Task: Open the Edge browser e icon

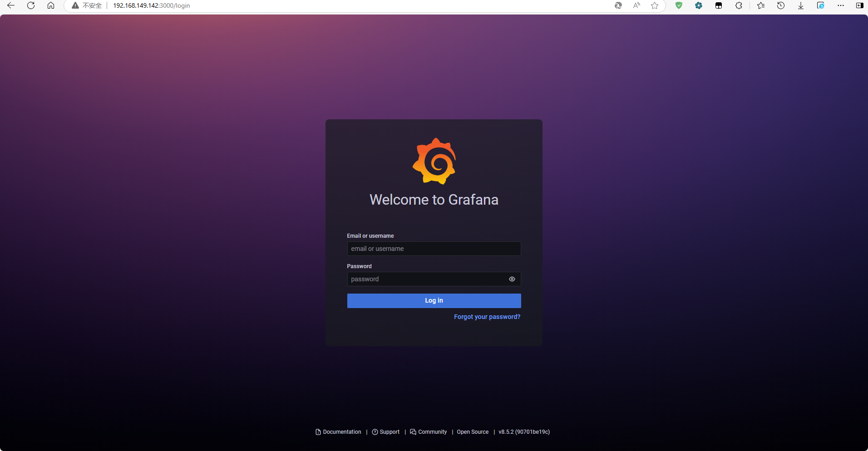Action: [x=821, y=5]
